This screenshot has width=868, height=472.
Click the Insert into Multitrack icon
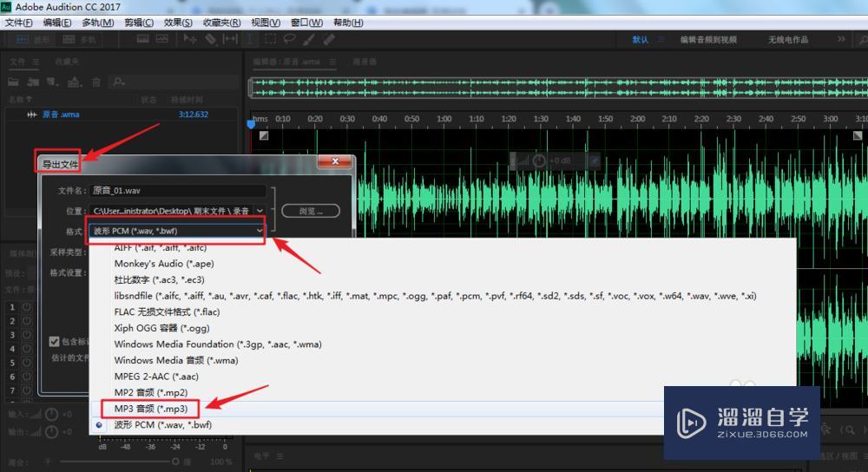(x=74, y=82)
